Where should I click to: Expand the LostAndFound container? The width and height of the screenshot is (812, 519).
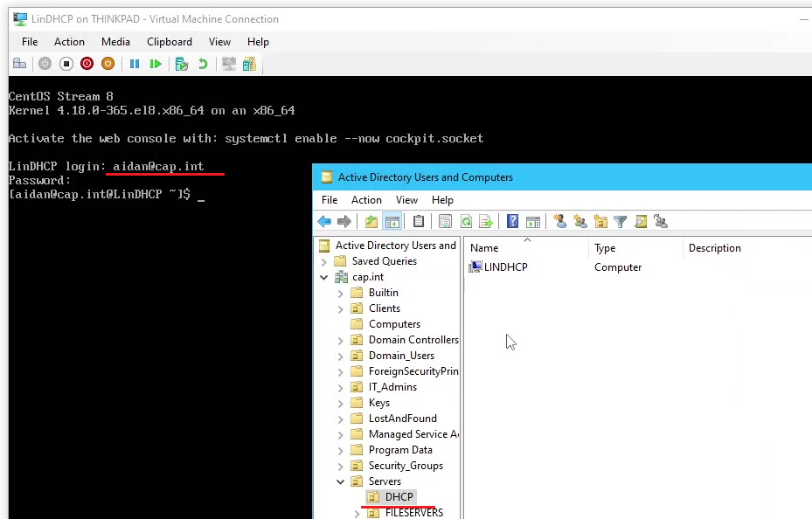340,419
